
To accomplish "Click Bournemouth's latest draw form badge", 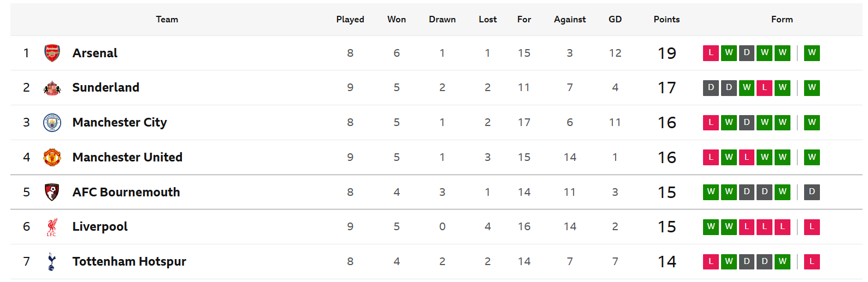I will [812, 192].
